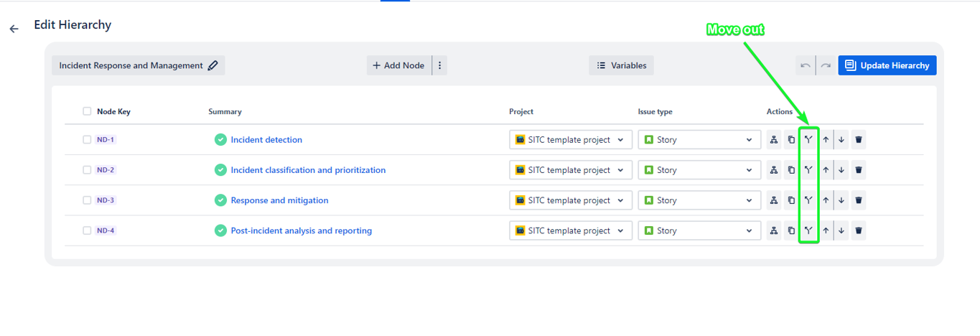Open the Issue type dropdown for ND-4
This screenshot has height=336, width=980.
[x=699, y=230]
